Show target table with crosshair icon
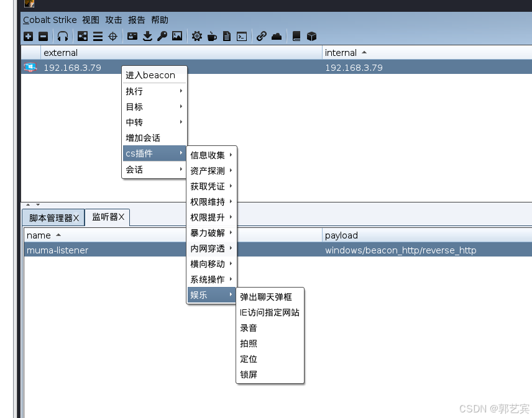This screenshot has width=532, height=418. coord(112,36)
